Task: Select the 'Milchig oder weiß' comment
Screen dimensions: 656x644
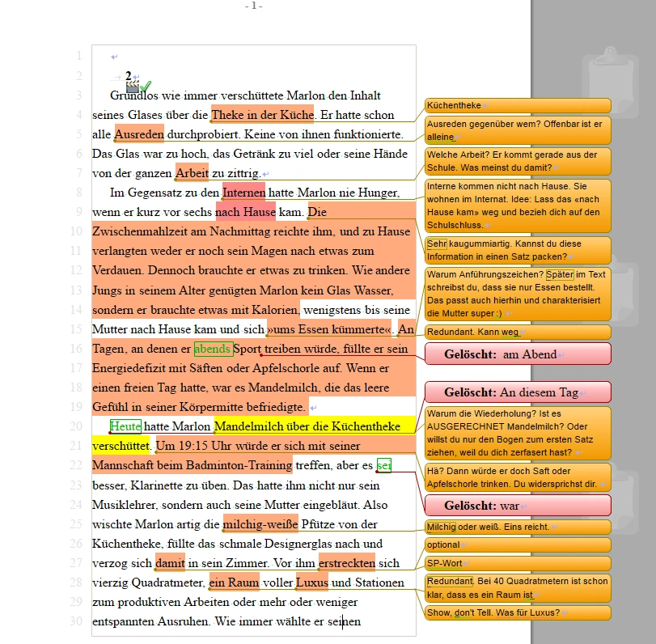Action: 518,527
